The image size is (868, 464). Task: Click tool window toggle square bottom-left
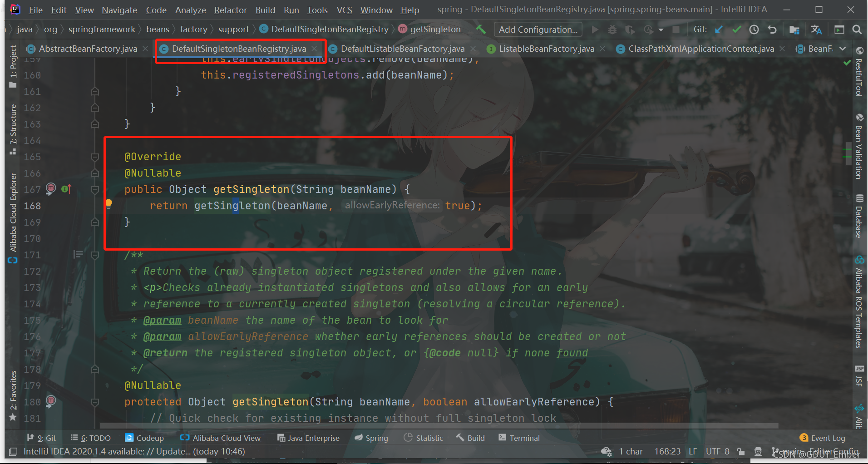point(13,451)
